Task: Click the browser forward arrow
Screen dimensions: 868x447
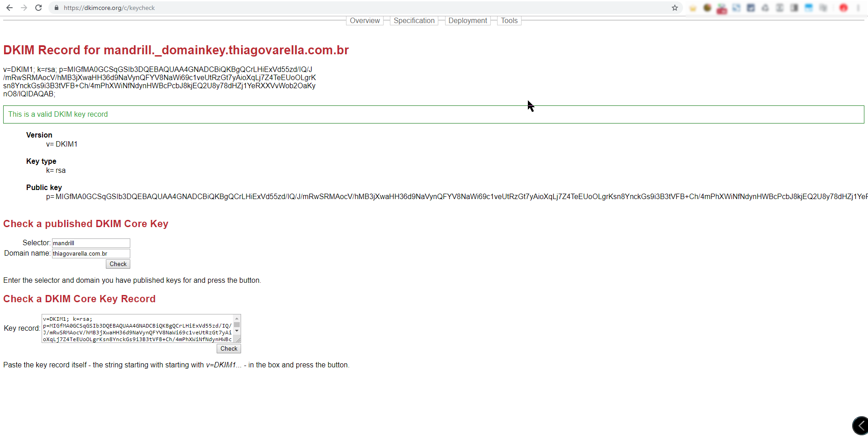Action: (24, 8)
